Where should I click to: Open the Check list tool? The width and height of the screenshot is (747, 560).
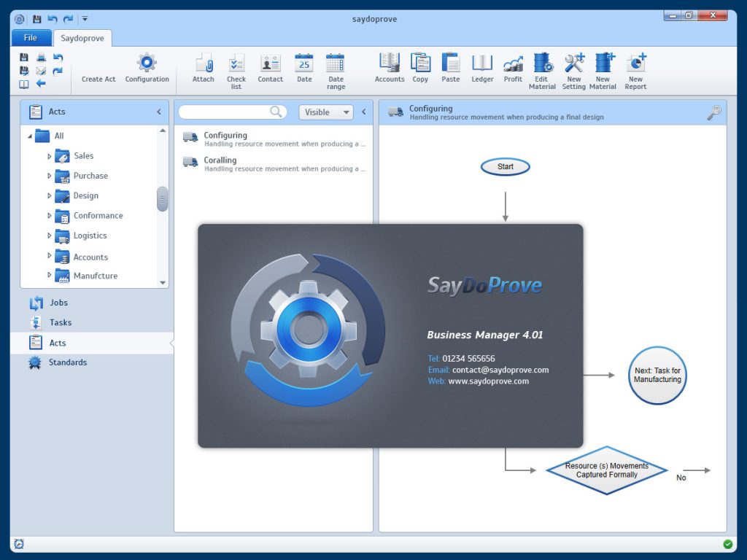[x=236, y=69]
